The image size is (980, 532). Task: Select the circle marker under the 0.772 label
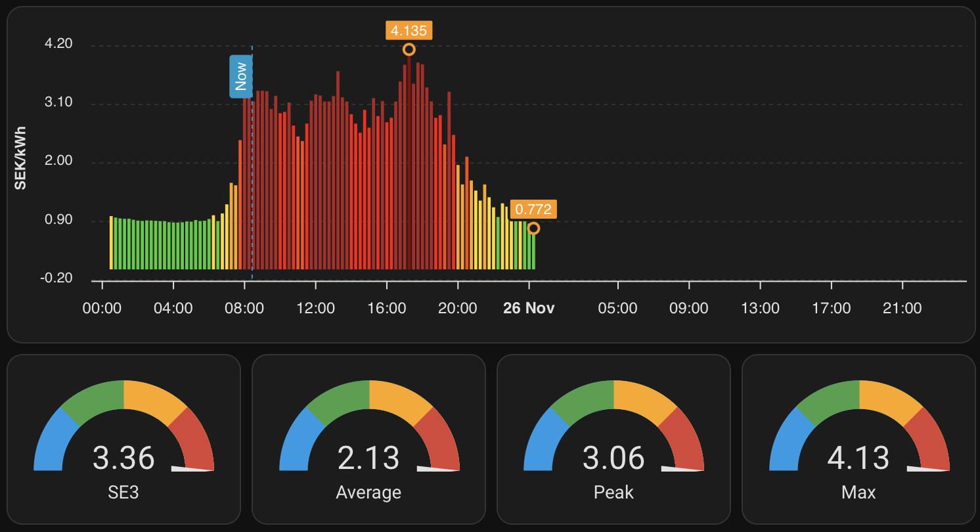pos(533,228)
